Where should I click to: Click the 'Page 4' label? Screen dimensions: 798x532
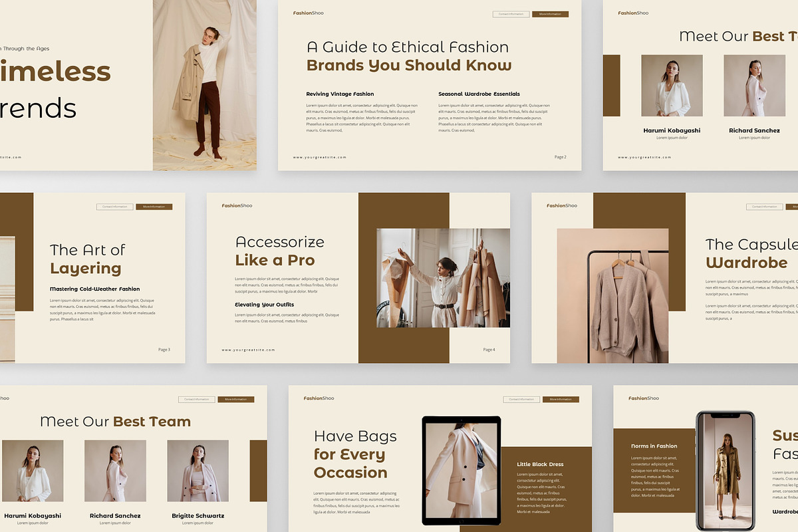[489, 350]
